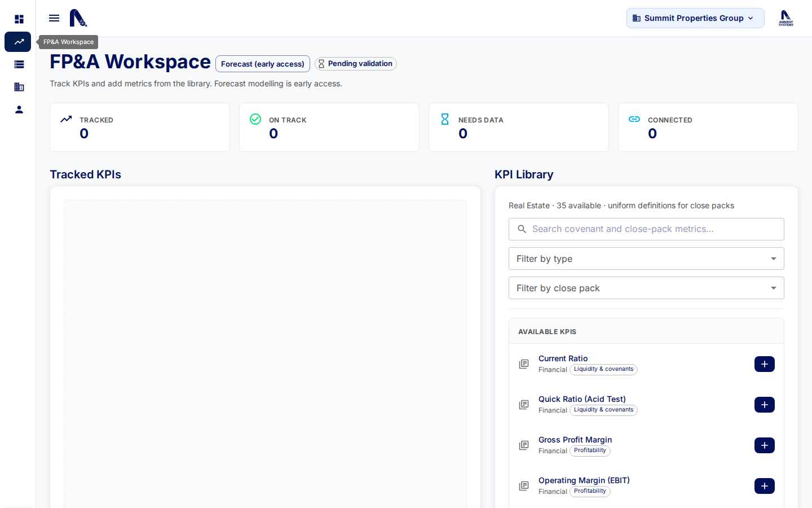This screenshot has width=812, height=508.
Task: Click the Pending validation chip
Action: (x=356, y=64)
